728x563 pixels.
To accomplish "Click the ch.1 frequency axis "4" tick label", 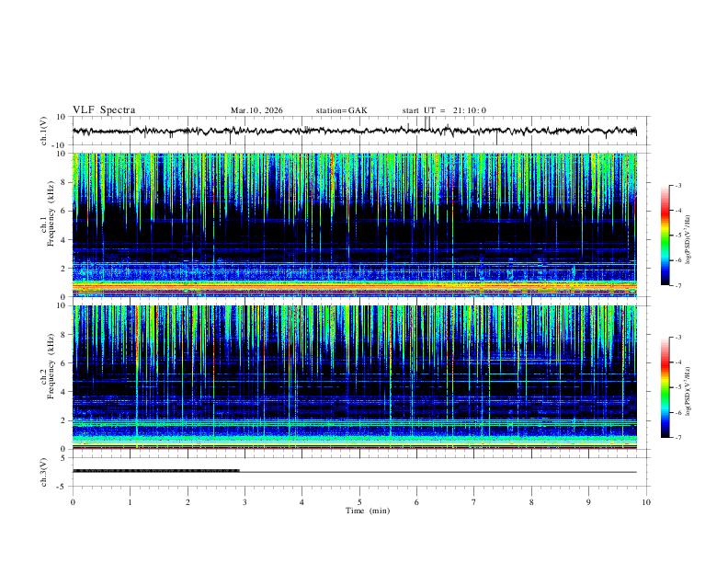I will coord(63,240).
